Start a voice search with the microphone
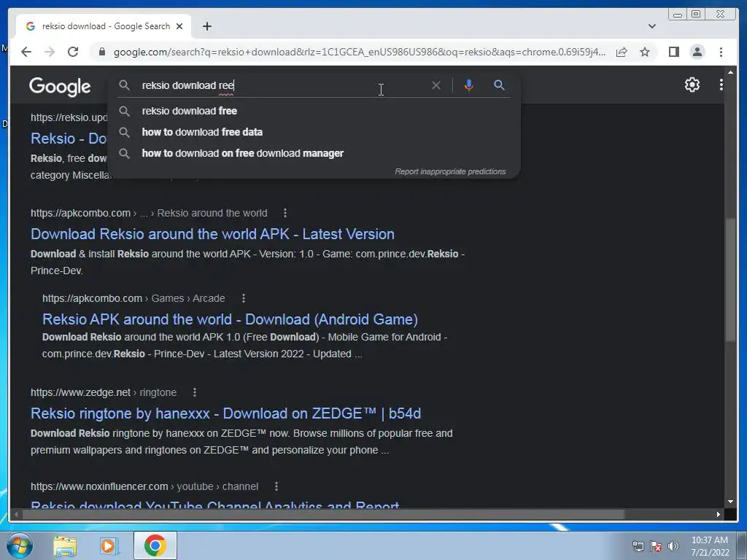Screen dimensions: 747x560 pos(468,85)
